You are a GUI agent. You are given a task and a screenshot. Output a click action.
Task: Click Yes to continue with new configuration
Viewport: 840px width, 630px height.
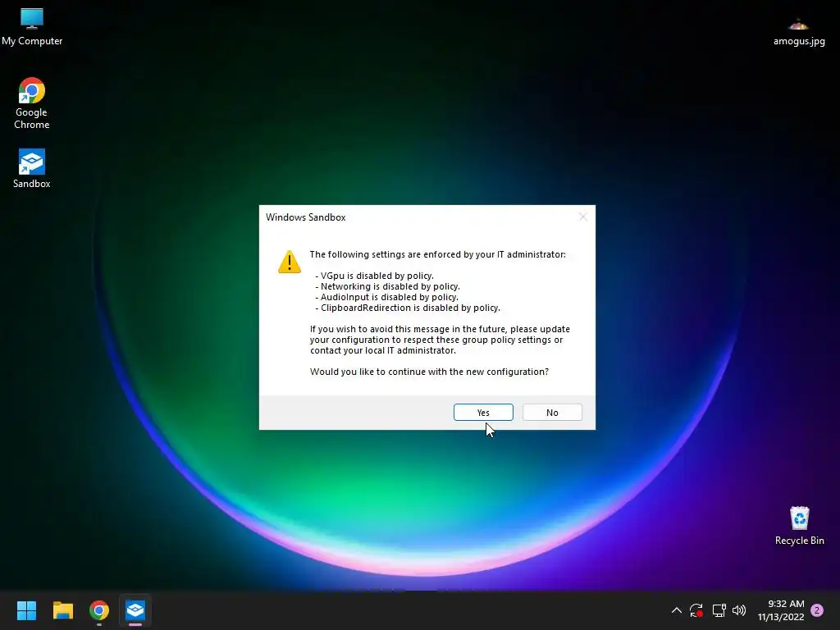pyautogui.click(x=483, y=412)
